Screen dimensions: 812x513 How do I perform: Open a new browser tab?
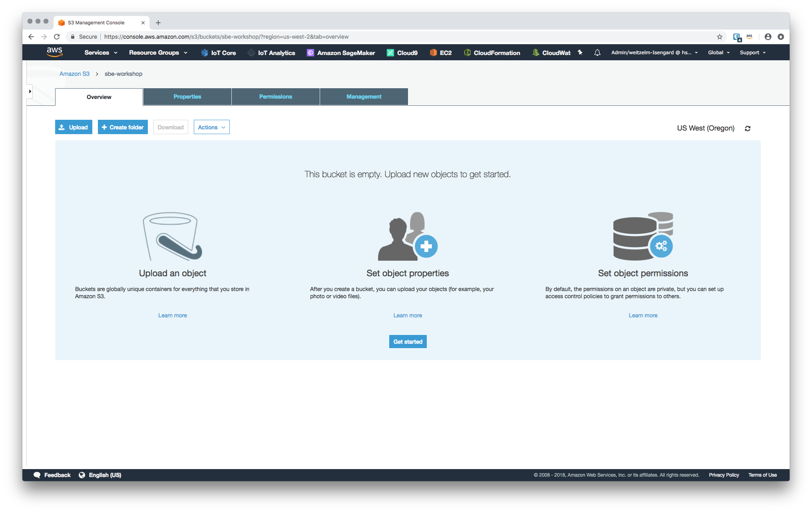pyautogui.click(x=158, y=23)
